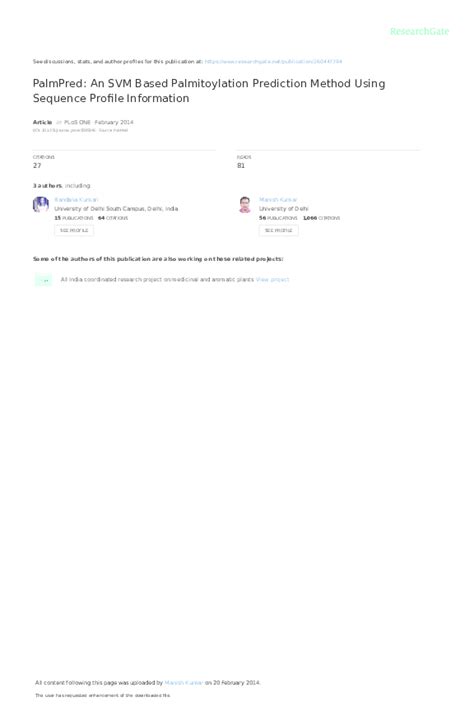Click Kandarp Kumar's profile photo
Viewport: 474px width, 711px height.
(x=41, y=205)
